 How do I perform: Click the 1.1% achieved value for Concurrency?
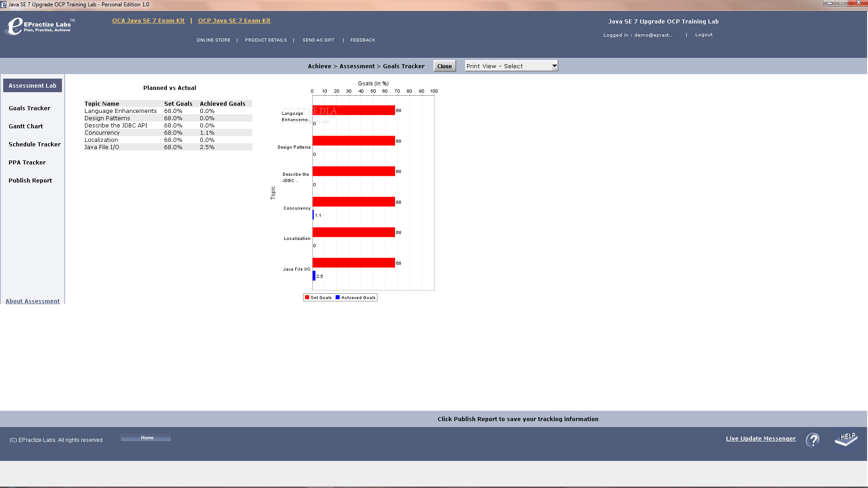coord(207,132)
